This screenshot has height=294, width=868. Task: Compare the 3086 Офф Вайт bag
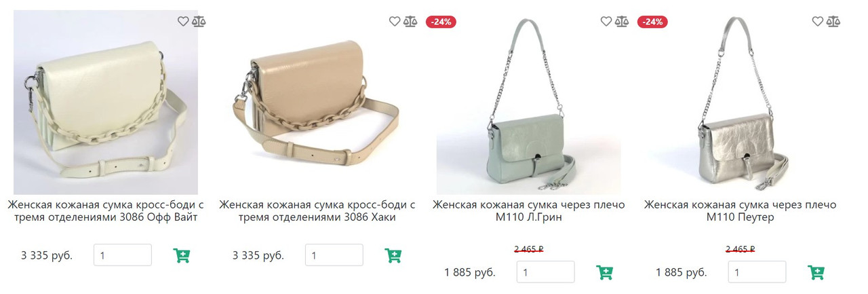point(199,21)
